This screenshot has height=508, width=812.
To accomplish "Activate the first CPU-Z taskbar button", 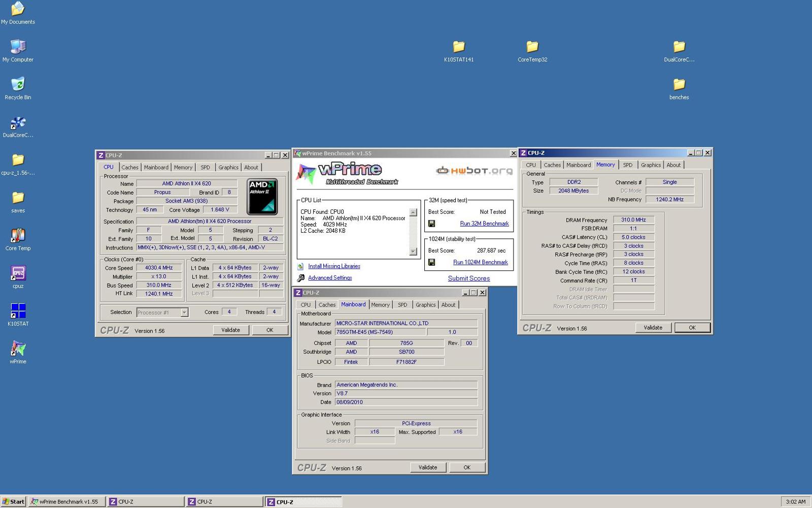I will click(146, 501).
